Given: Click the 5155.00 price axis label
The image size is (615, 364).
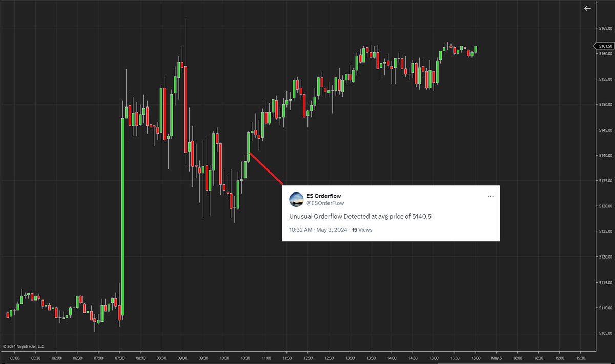Looking at the screenshot, I should 605,79.
